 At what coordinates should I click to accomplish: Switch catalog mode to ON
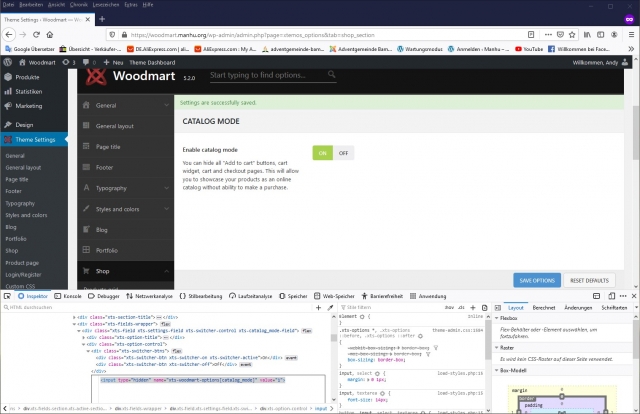[x=322, y=153]
